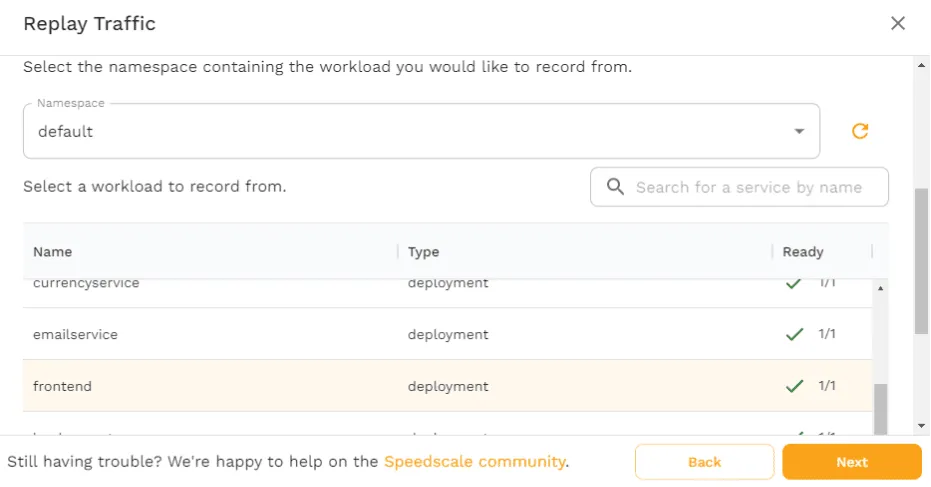Click the workload table scrollbar thumb
Viewport: 931px width, 487px height.
pyautogui.click(x=880, y=408)
